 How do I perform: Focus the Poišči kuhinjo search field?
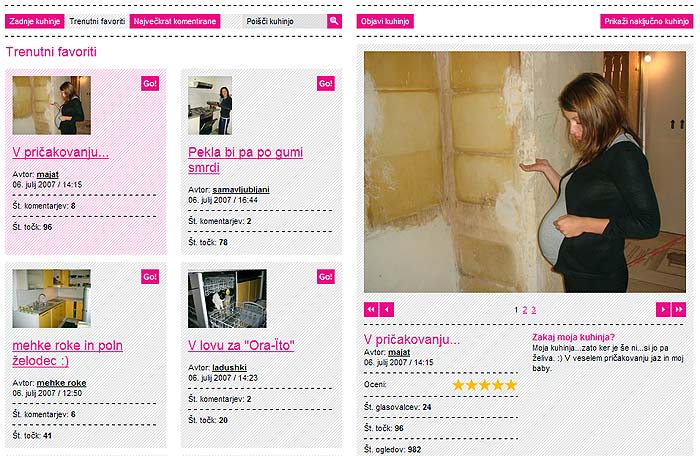point(284,21)
